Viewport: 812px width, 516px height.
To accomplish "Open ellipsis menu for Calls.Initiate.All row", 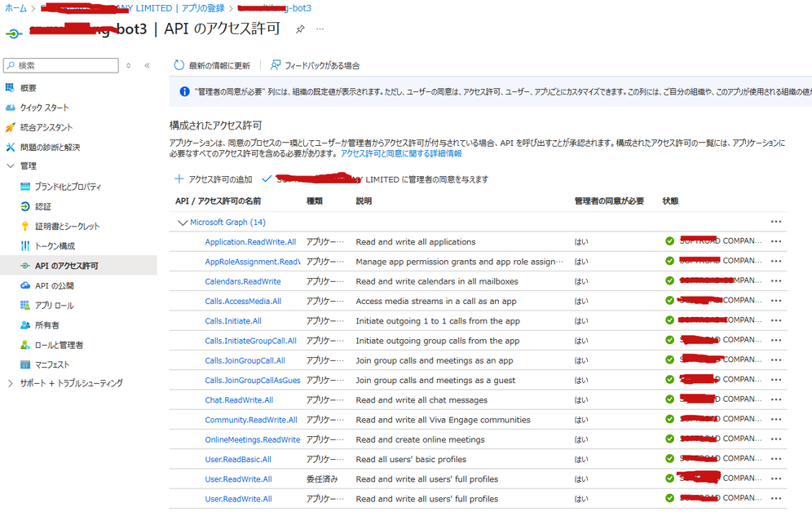I will 776,320.
